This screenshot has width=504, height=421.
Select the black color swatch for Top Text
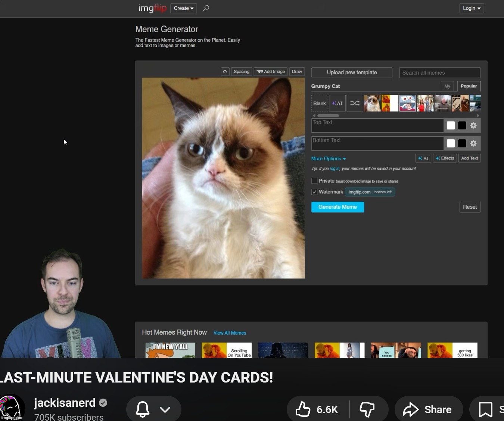click(x=462, y=125)
